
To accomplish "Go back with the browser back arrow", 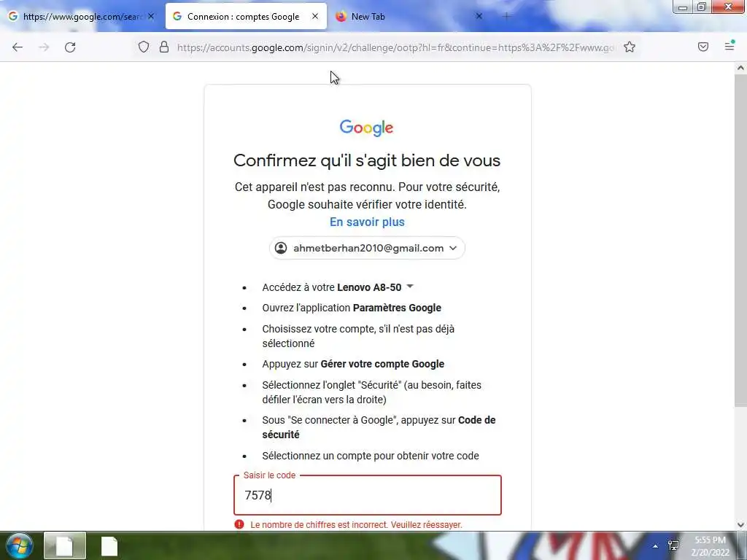I will coord(18,47).
